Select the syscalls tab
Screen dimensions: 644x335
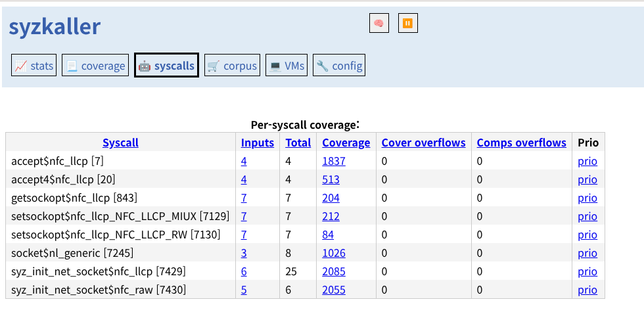pyautogui.click(x=166, y=65)
